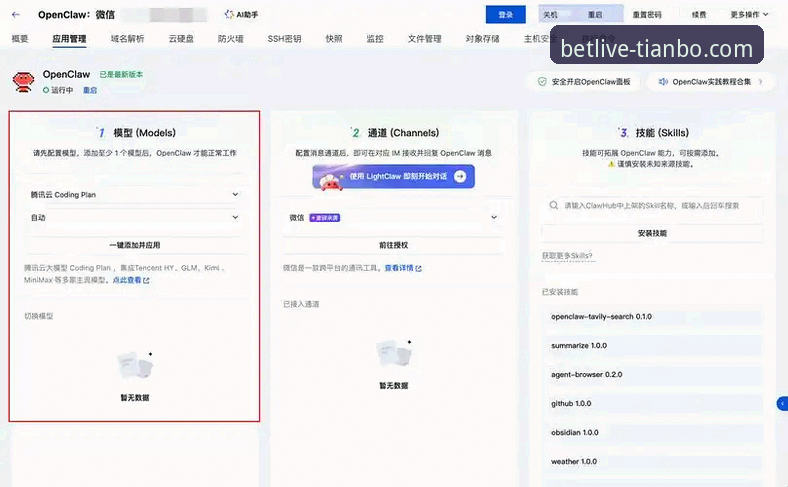Click the arrow icon on LightClaw banner
Image resolution: width=788 pixels, height=487 pixels.
tap(460, 176)
